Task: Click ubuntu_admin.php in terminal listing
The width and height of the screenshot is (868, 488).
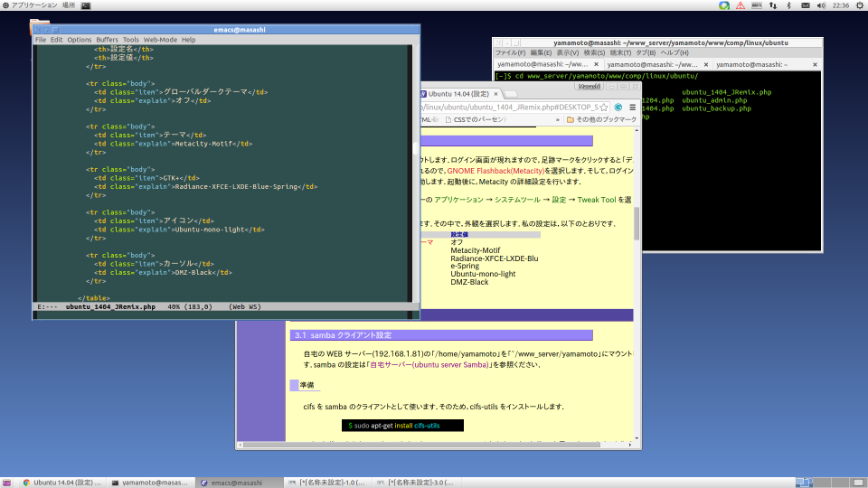Action: [714, 100]
